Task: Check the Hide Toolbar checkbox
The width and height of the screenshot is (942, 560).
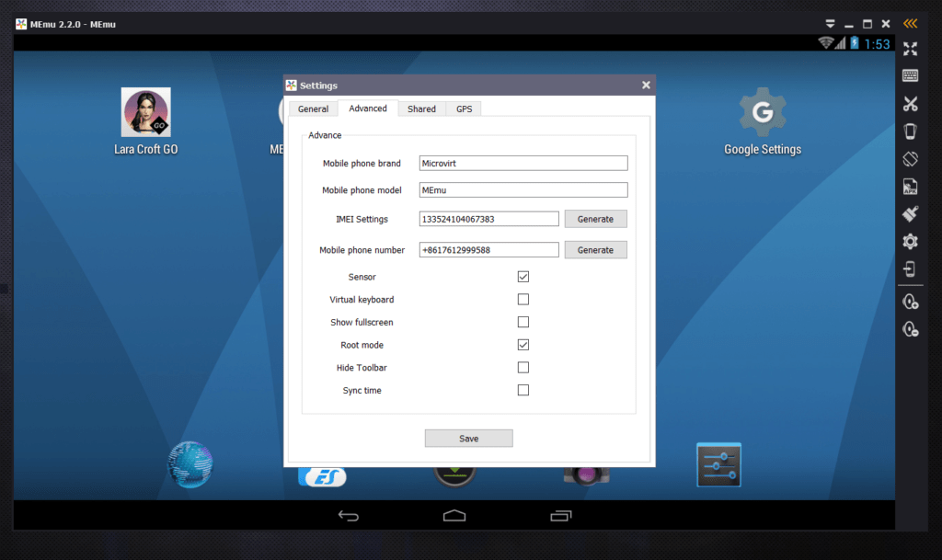Action: pos(523,367)
